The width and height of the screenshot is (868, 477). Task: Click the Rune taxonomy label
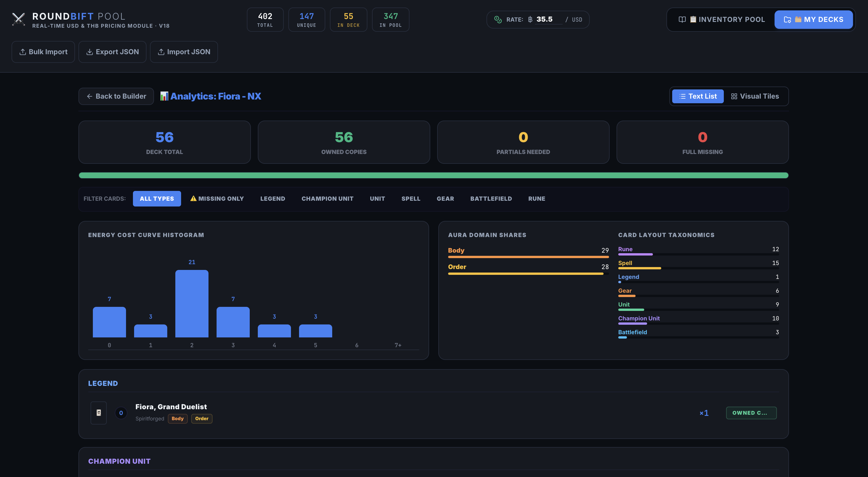click(x=625, y=249)
